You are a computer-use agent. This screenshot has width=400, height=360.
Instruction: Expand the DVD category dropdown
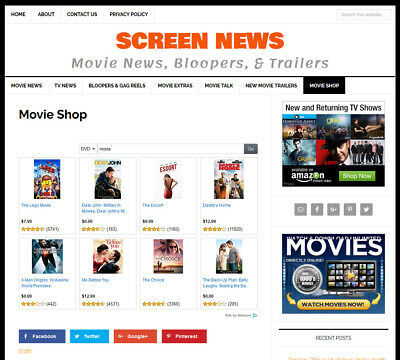(88, 149)
